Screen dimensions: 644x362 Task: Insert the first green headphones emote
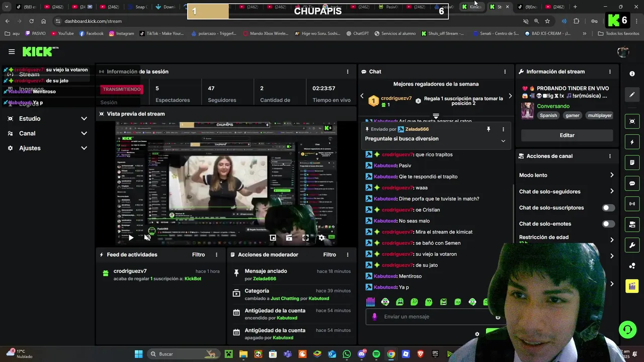coord(385,302)
